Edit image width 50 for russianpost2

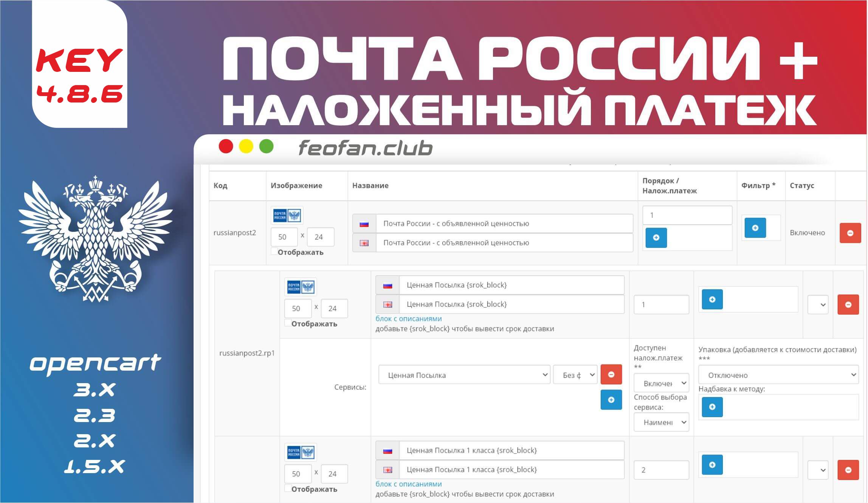[x=284, y=237]
